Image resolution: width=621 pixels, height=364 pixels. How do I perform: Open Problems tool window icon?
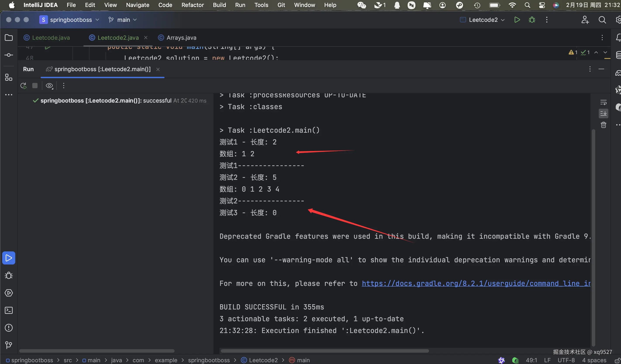pos(9,328)
